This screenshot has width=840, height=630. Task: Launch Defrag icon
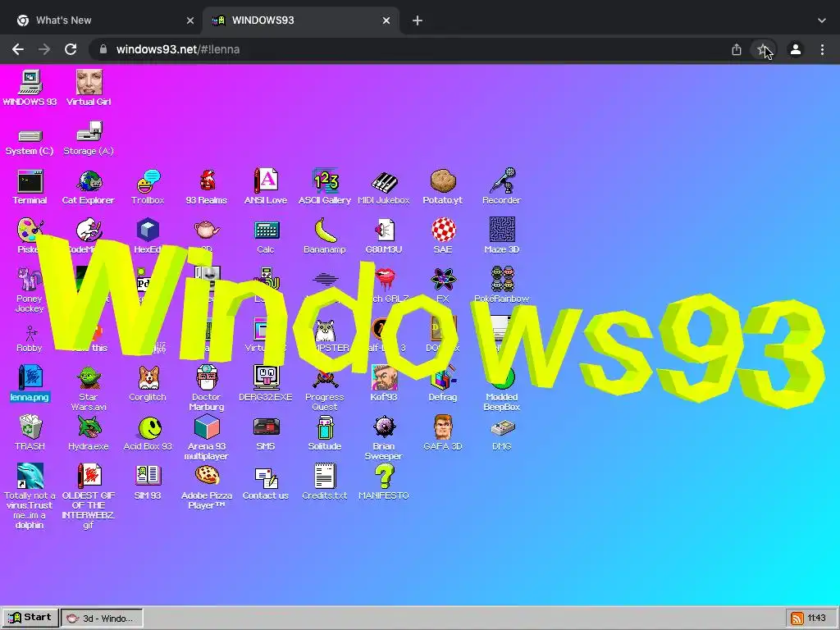443,384
